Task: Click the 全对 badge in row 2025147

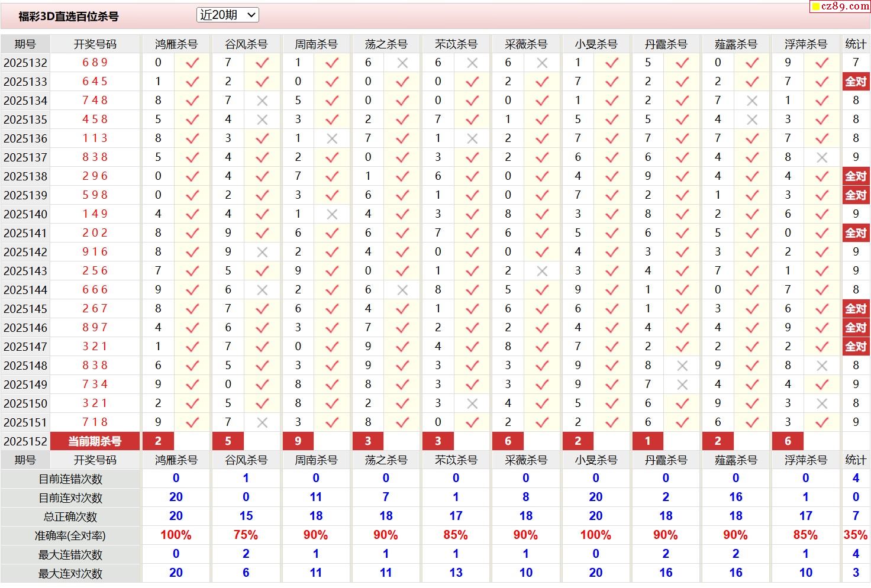Action: 856,347
